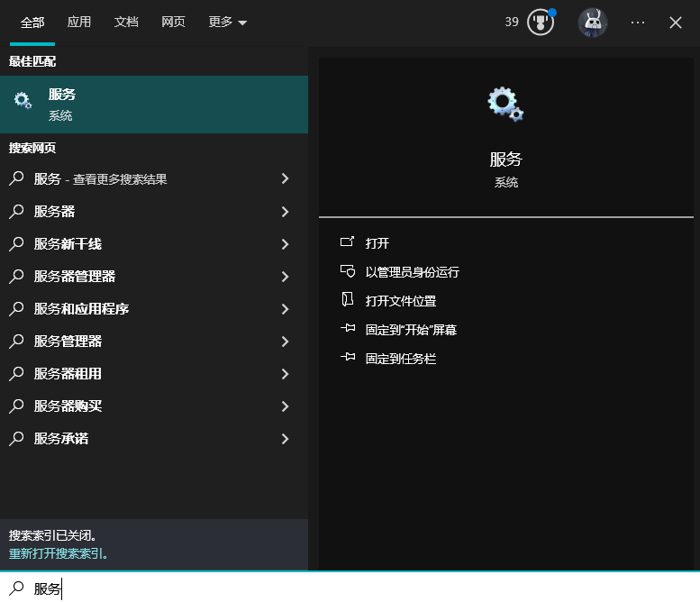
Task: Click the pin icon for 固定到任务栏
Action: 347,358
